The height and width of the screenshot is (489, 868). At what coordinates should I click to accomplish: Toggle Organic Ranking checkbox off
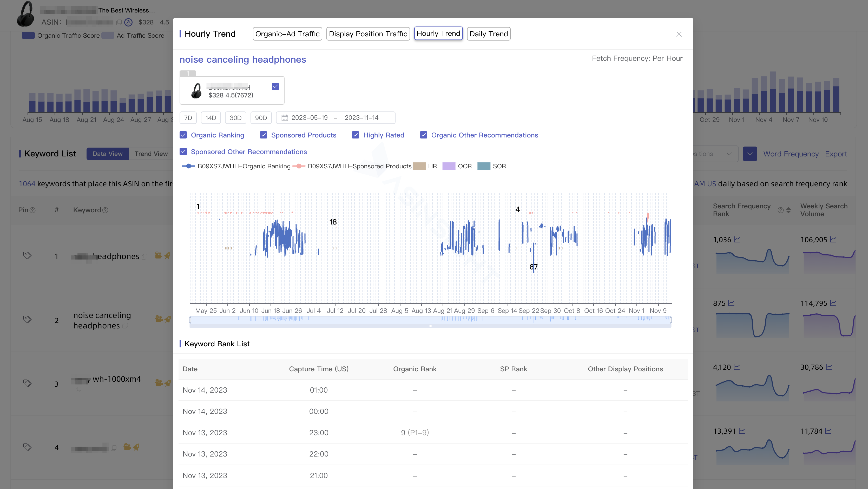pyautogui.click(x=183, y=135)
